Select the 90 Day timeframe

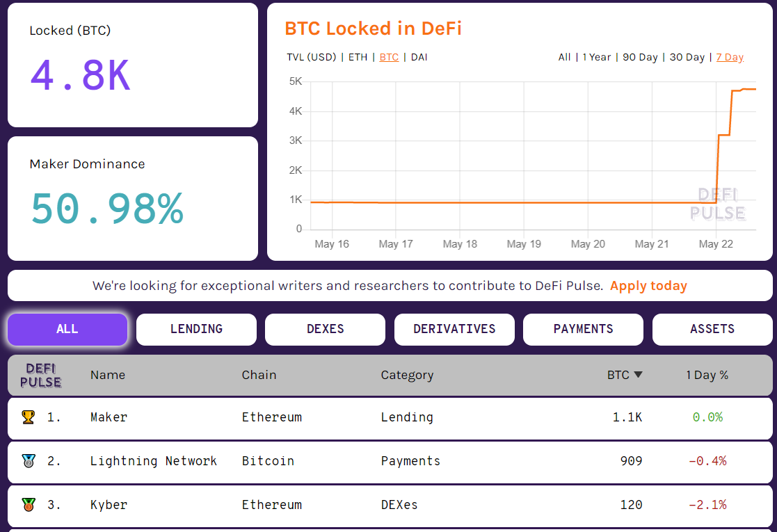click(639, 57)
